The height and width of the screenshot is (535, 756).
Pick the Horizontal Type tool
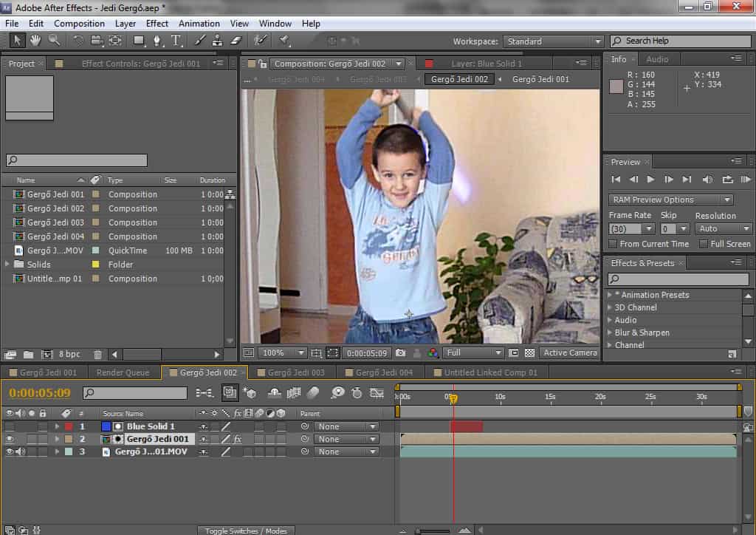coord(176,40)
